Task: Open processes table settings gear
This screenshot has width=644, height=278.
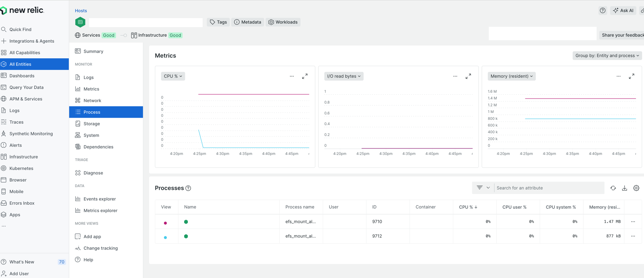Action: (x=636, y=188)
